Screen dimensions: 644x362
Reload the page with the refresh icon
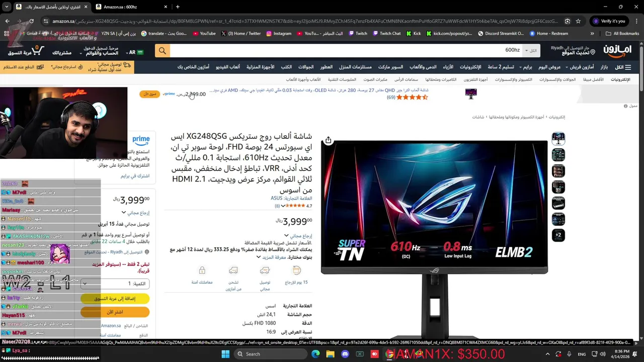click(x=31, y=21)
